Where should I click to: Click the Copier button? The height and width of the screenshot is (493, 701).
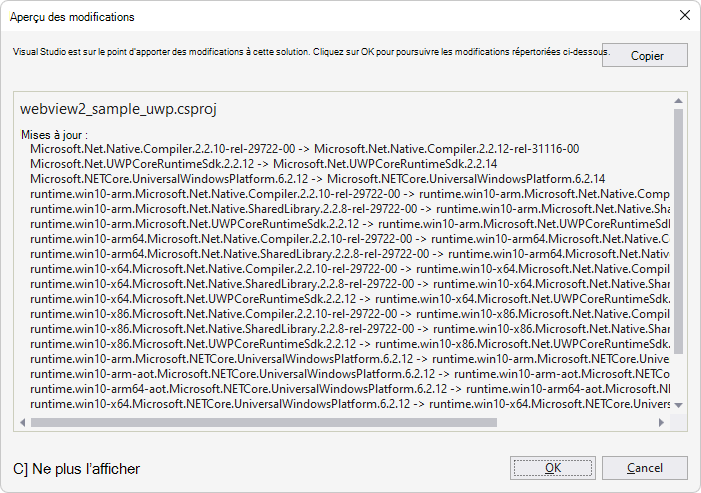[645, 55]
